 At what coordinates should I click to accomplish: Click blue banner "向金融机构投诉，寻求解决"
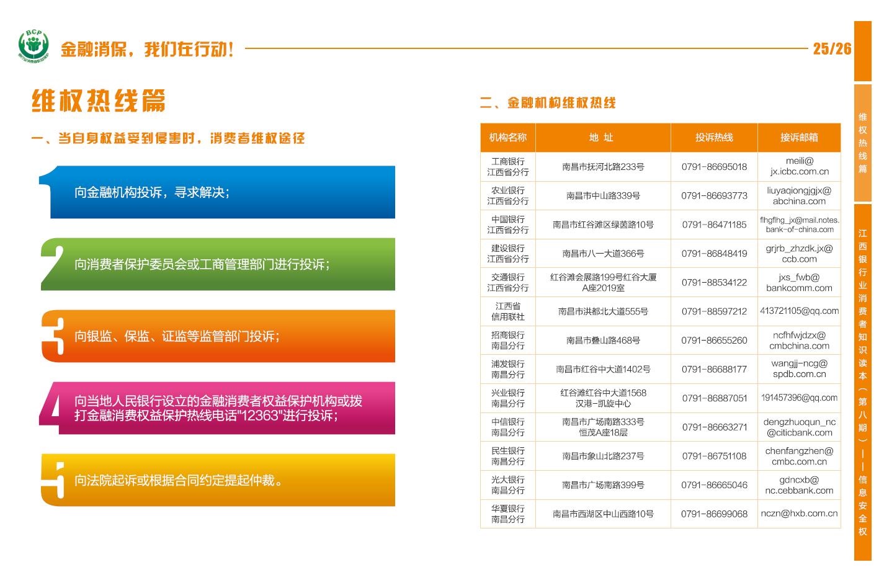(x=217, y=192)
